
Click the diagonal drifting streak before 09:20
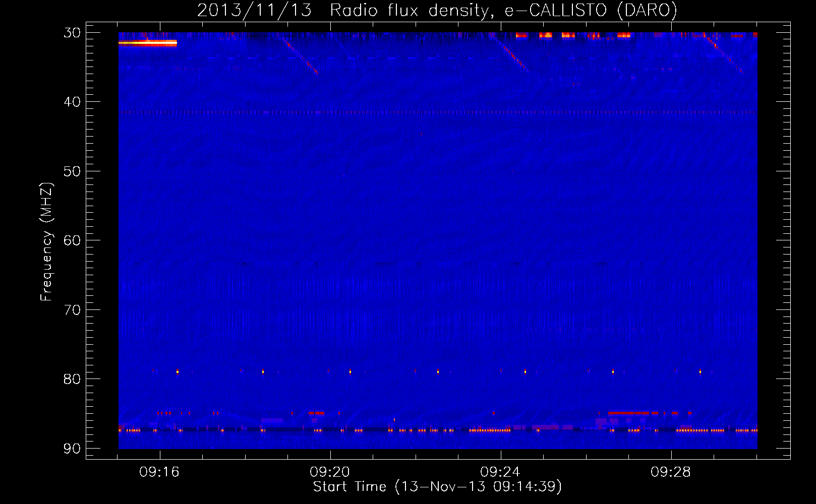point(301,57)
